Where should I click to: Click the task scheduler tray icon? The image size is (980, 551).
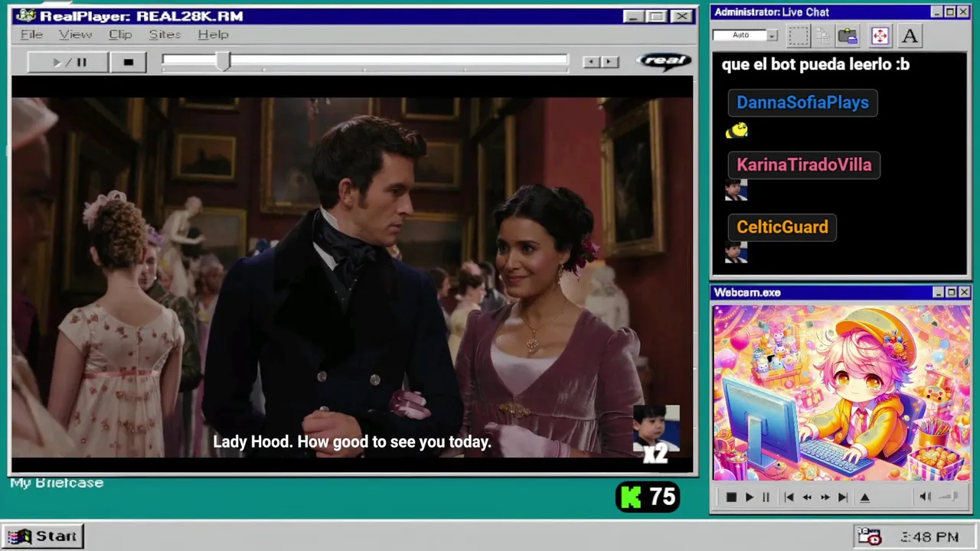click(x=869, y=536)
